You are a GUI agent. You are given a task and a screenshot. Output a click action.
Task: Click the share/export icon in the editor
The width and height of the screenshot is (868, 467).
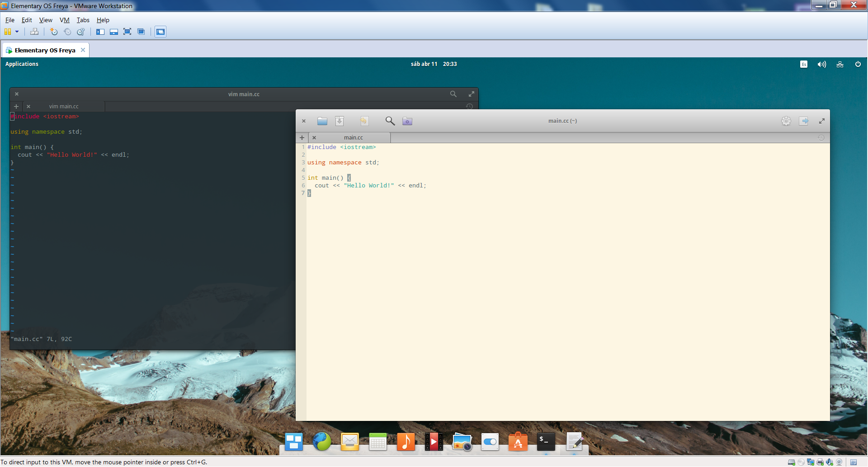804,121
